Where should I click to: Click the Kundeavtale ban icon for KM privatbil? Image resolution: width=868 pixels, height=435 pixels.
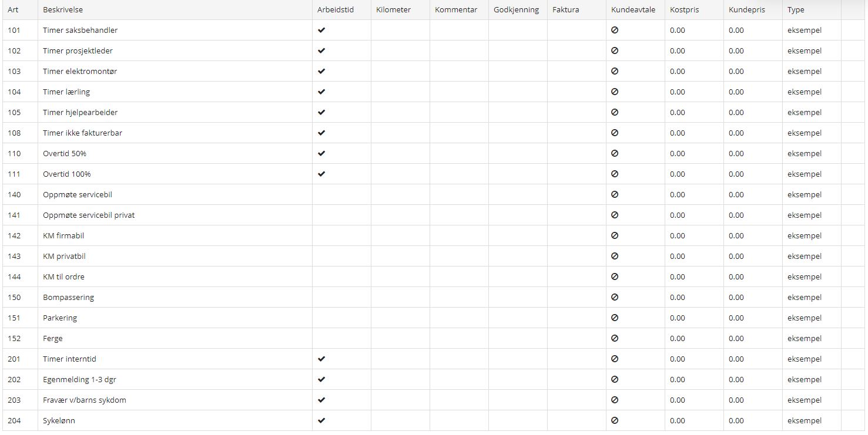pyautogui.click(x=615, y=256)
